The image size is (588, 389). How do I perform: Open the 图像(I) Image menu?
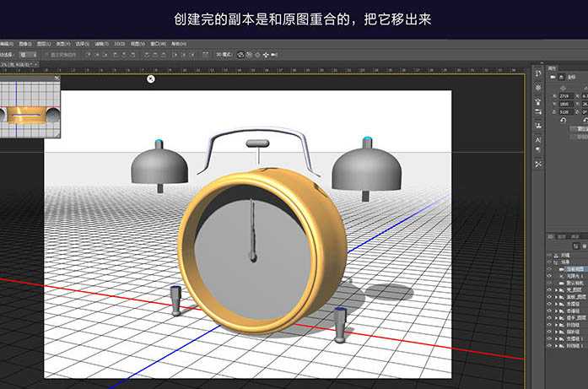tap(25, 44)
